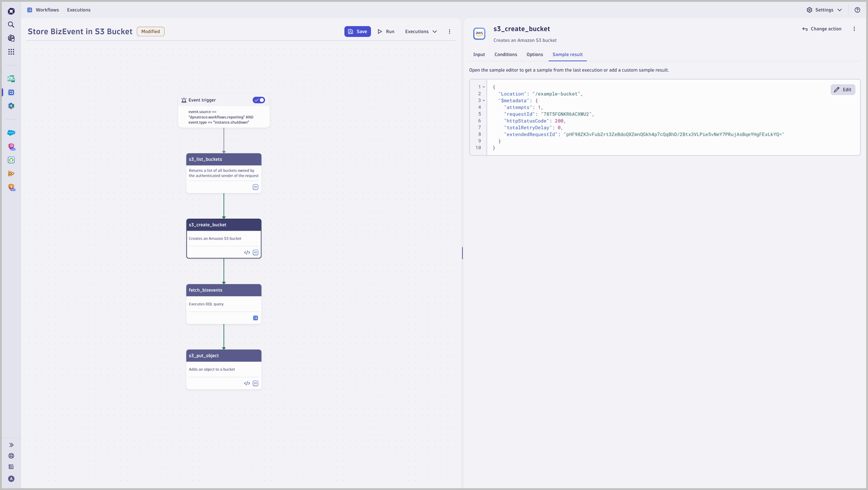Click the requestId value "78T5FGNKR6ACXWU2"
This screenshot has width=868, height=490.
pyautogui.click(x=566, y=114)
